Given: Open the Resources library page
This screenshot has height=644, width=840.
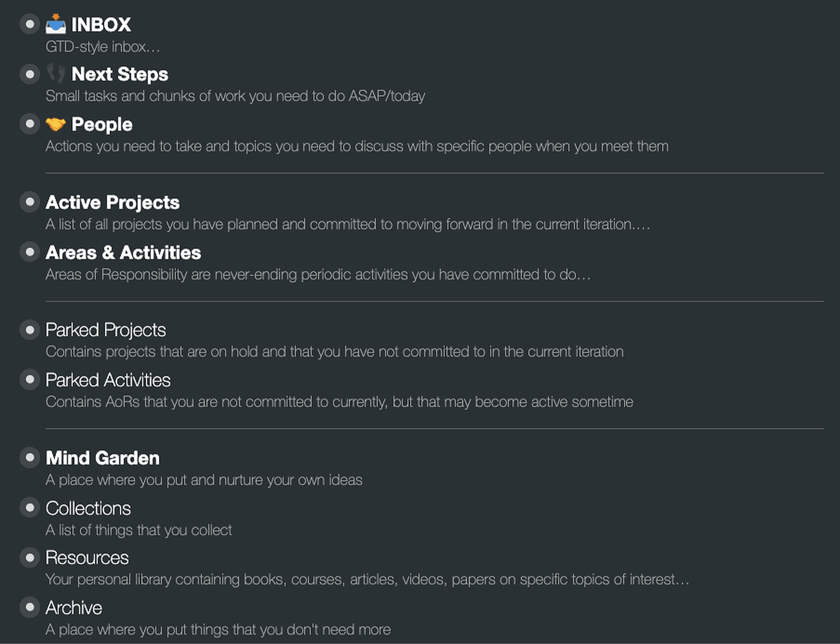Looking at the screenshot, I should coord(87,557).
